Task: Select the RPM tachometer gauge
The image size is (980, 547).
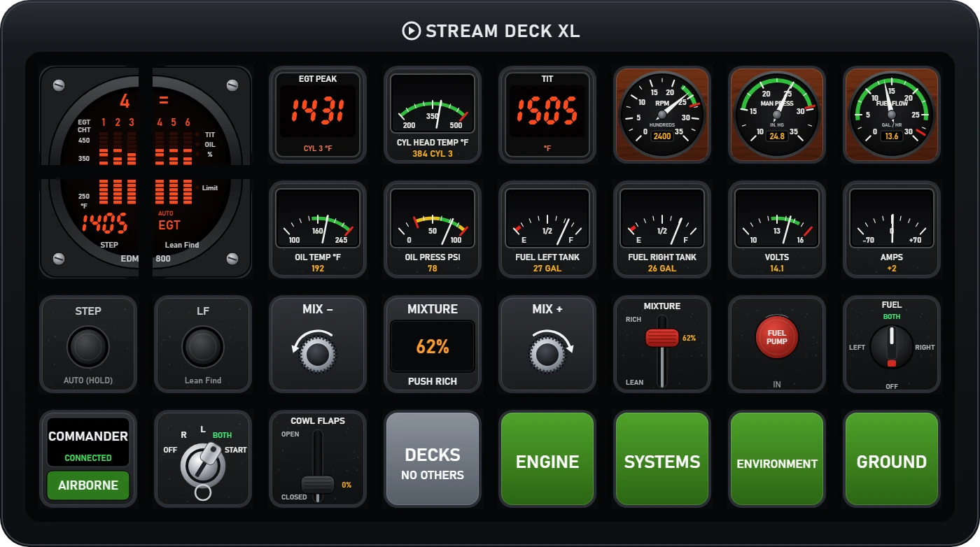Action: [662, 115]
